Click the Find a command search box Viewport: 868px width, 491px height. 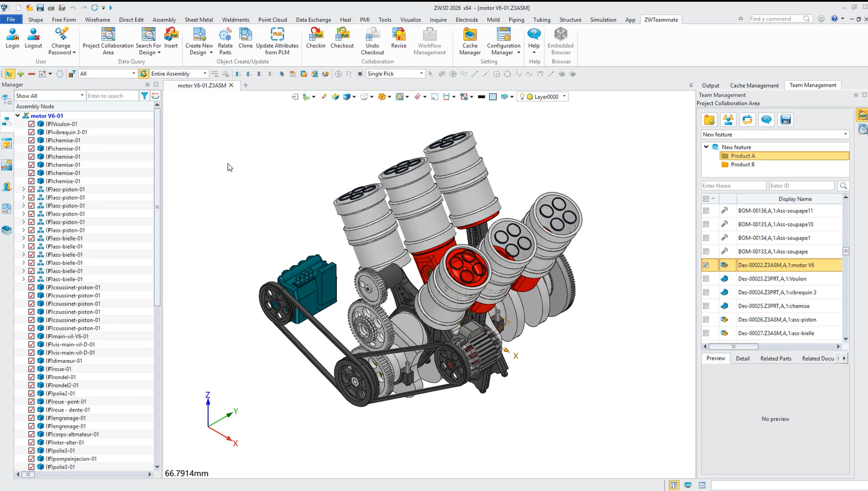[779, 19]
